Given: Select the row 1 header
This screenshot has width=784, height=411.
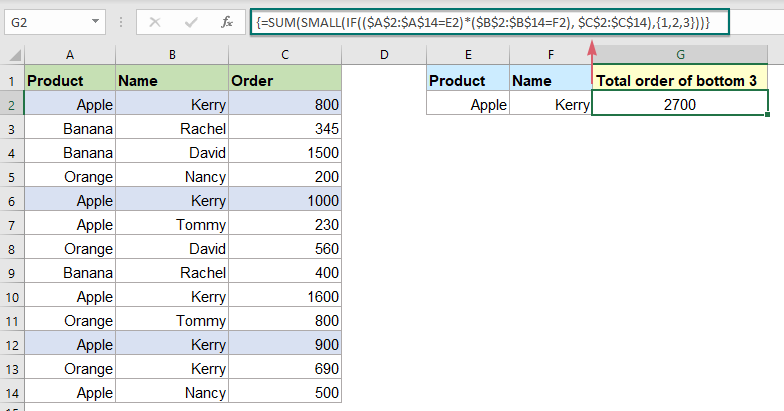Looking at the screenshot, I should pyautogui.click(x=12, y=80).
